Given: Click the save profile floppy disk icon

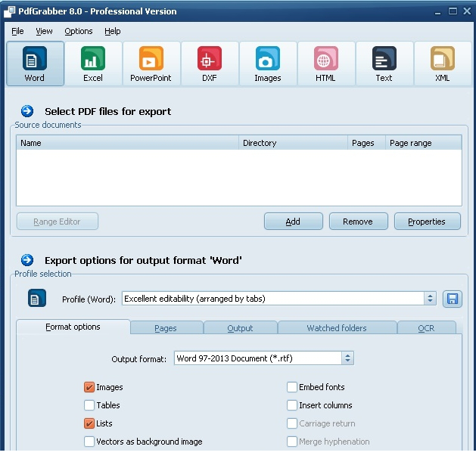Looking at the screenshot, I should tap(453, 299).
